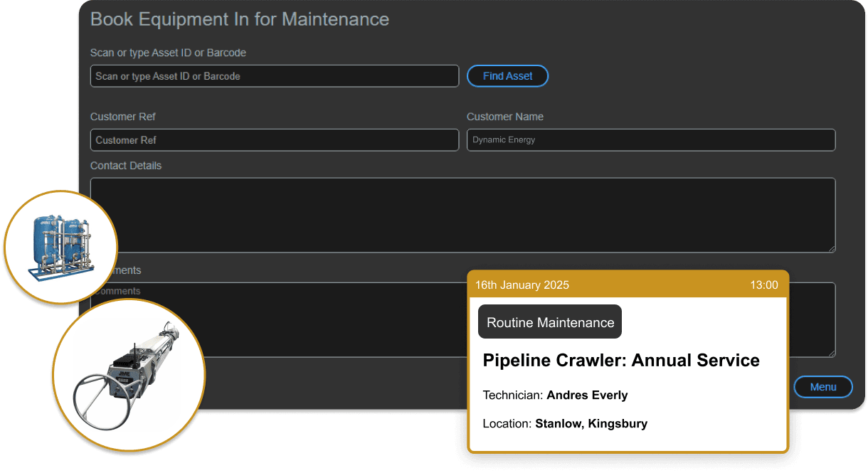Open the Pipeline Crawler: Annual Service title
868x473 pixels.
click(x=620, y=361)
